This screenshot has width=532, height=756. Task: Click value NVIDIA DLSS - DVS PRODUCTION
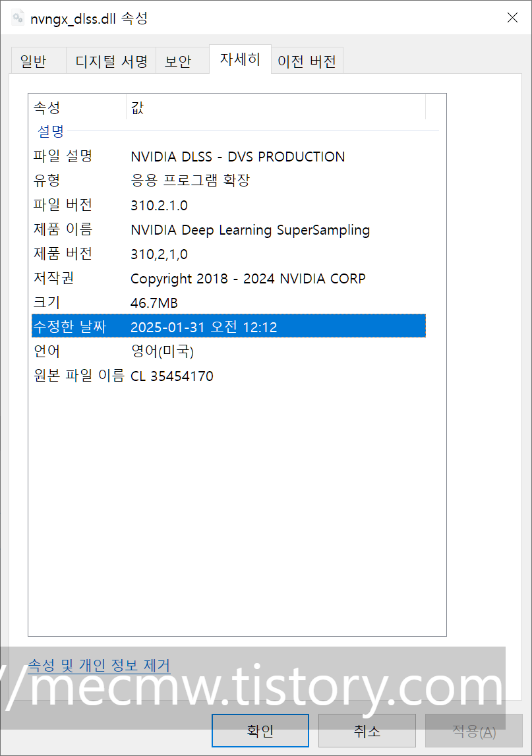238,157
